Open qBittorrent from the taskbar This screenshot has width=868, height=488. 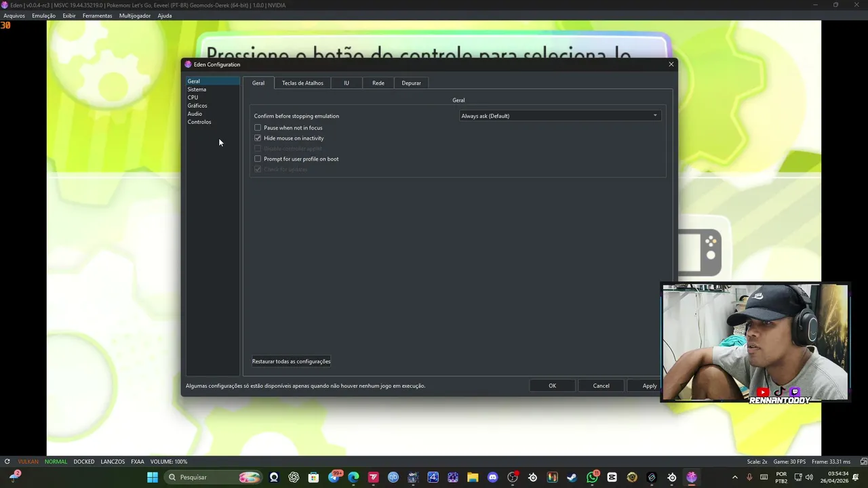pyautogui.click(x=393, y=477)
